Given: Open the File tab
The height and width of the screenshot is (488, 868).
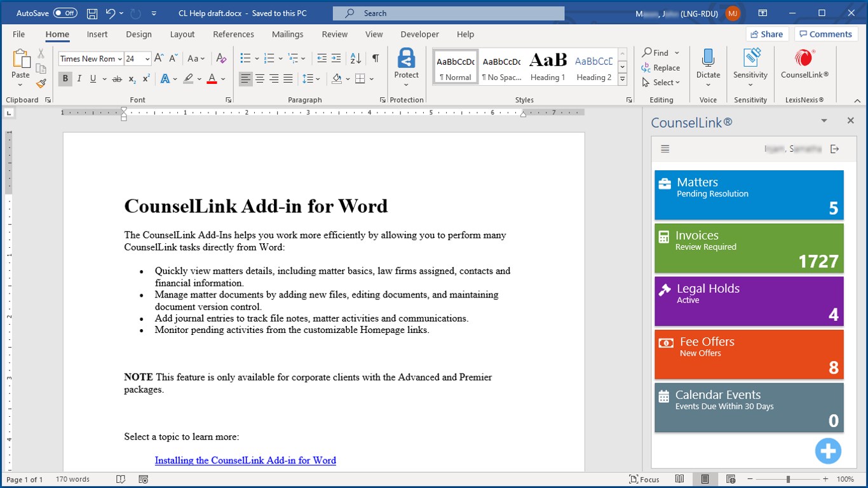Looking at the screenshot, I should 18,34.
